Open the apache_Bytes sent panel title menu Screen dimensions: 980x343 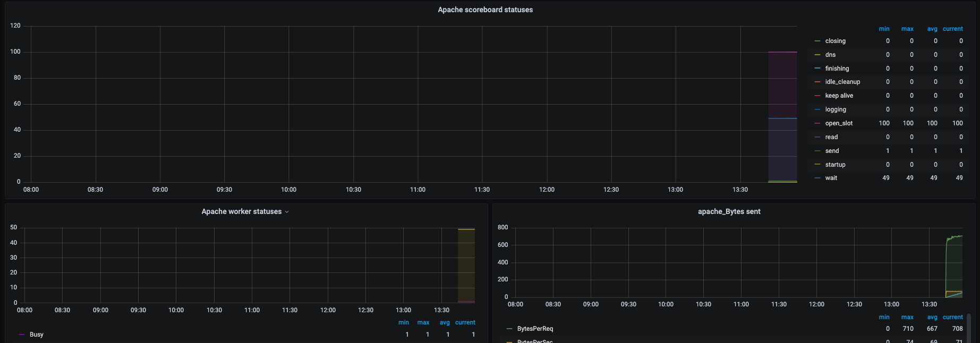(x=729, y=211)
